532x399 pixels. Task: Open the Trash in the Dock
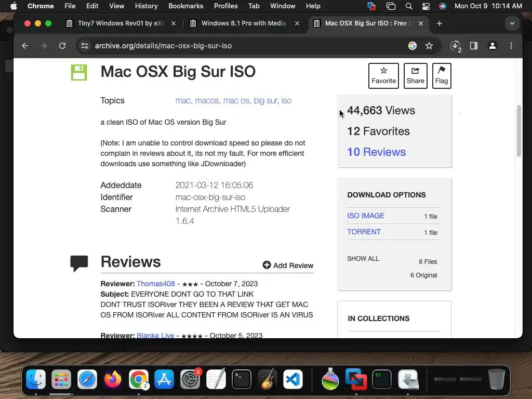click(x=496, y=379)
